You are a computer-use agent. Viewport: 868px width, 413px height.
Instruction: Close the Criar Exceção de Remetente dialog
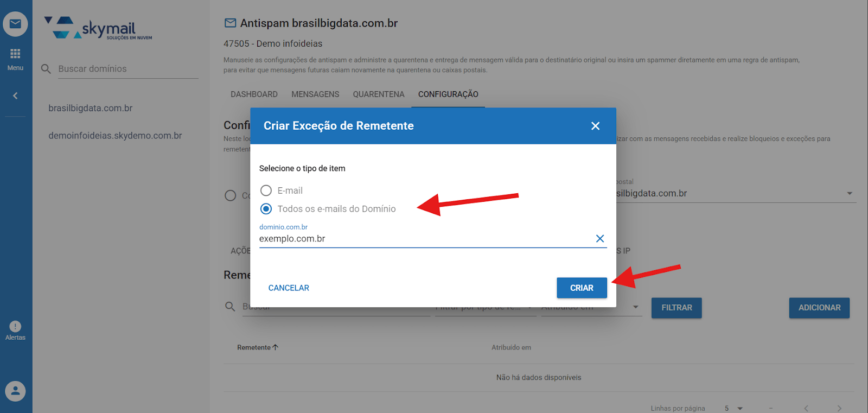point(595,126)
